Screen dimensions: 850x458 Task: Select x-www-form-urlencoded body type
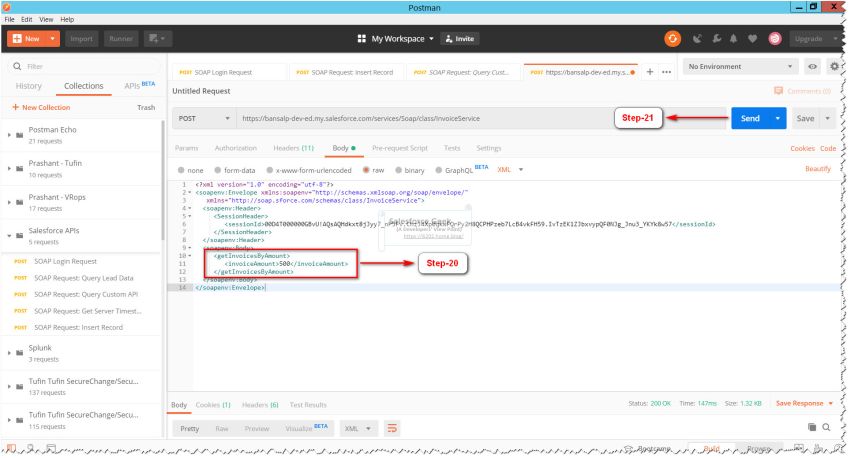tap(269, 170)
